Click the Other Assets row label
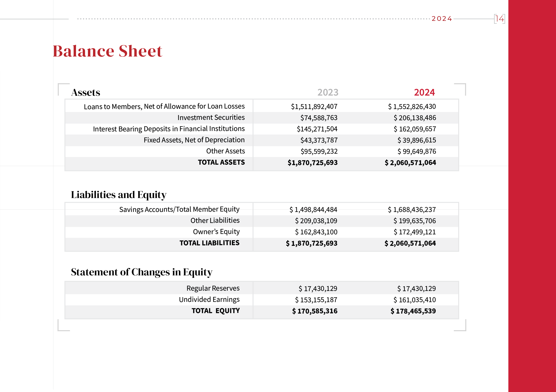Image resolution: width=556 pixels, height=392 pixels. coord(225,151)
